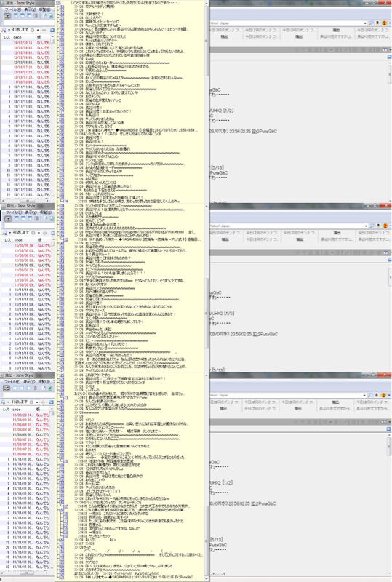
Task: Open the 板覧 menu in the middle Jane Style window
Action: point(46,212)
